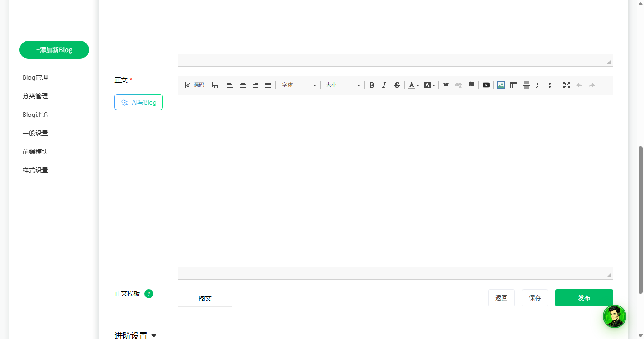Click the save disk icon in editor toolbar
644x339 pixels.
click(x=215, y=85)
